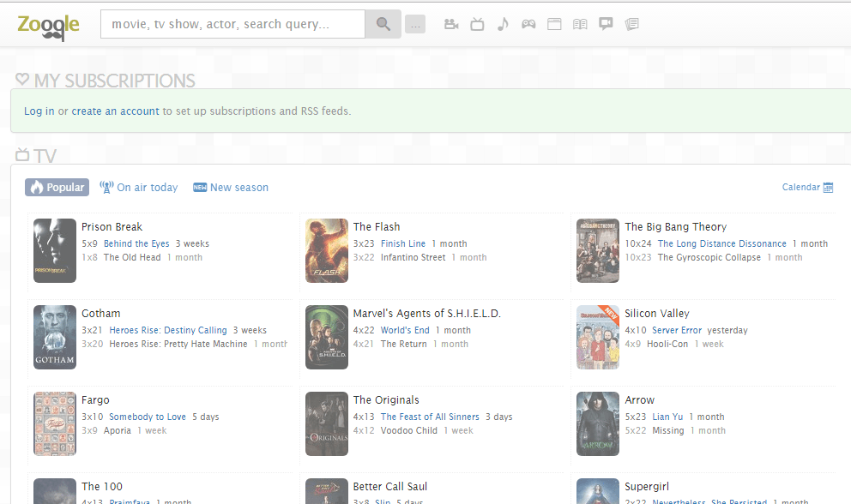Viewport: 851px width, 504px height.
Task: Click Heroes Rise: Pretty Hate Machine text
Action: click(178, 344)
